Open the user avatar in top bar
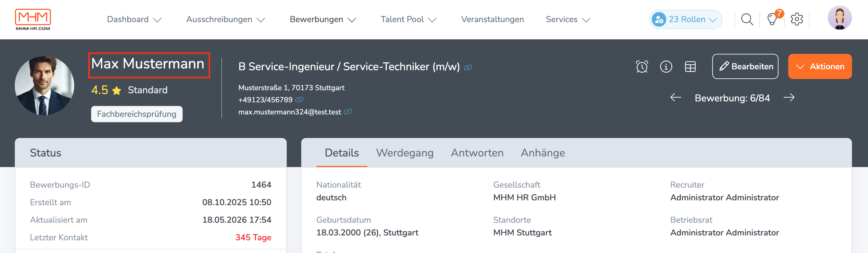868x253 pixels. tap(840, 18)
